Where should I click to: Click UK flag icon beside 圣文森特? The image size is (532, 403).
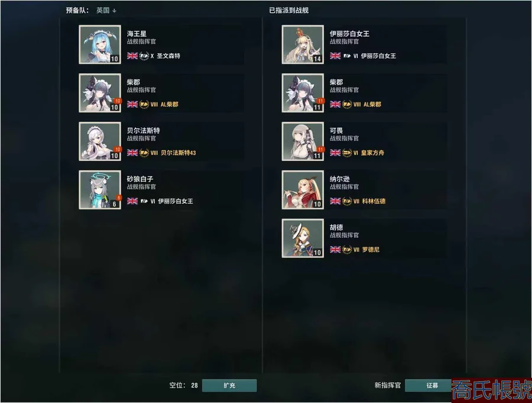(x=132, y=56)
